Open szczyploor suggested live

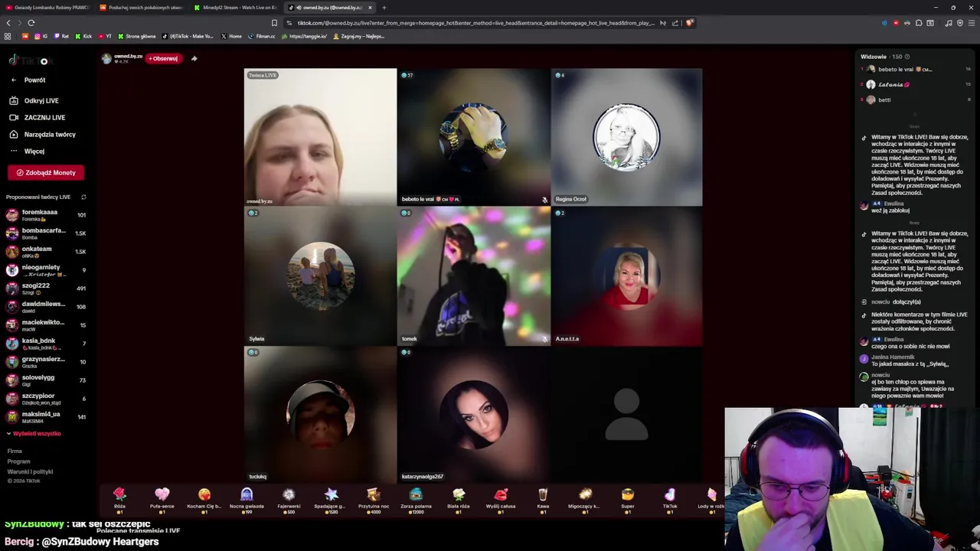click(x=46, y=399)
